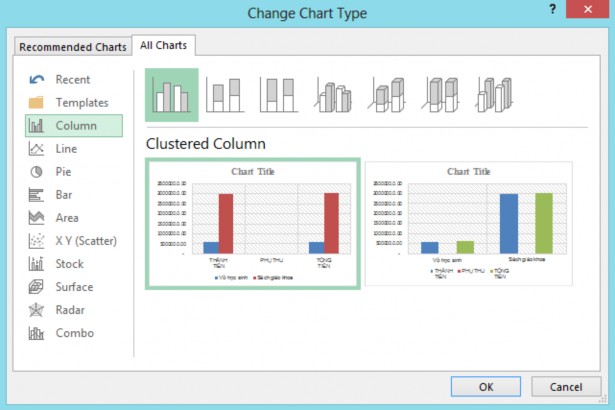This screenshot has width=615, height=410.
Task: Switch to X Y (Scatter) charts
Action: point(85,240)
